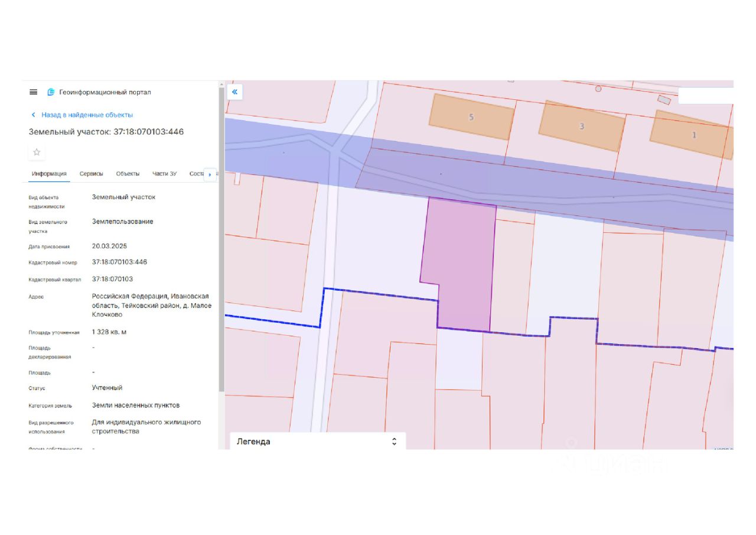Click the Легенда label

pyautogui.click(x=253, y=442)
